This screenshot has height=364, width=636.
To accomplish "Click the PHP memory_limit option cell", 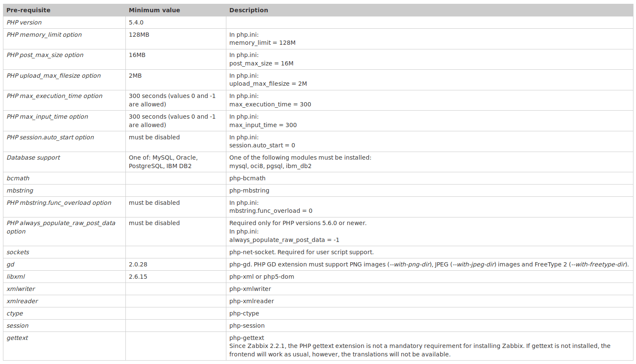I will (44, 35).
